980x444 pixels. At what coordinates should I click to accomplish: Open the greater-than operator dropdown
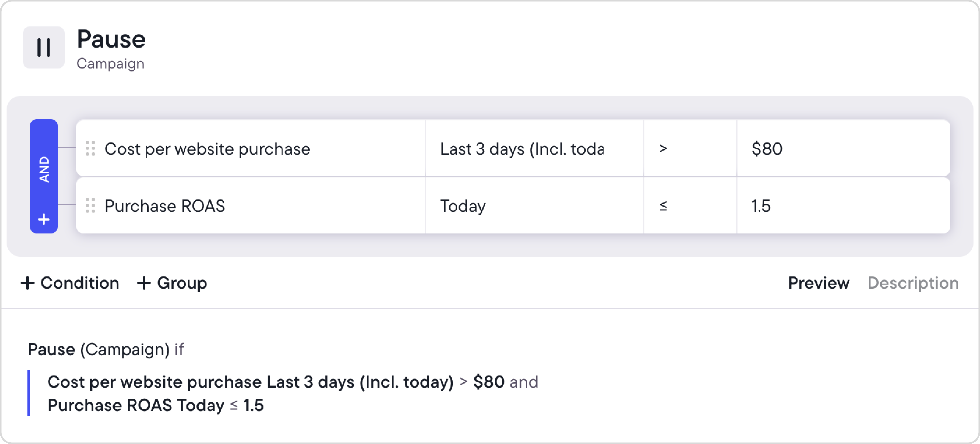tap(690, 148)
